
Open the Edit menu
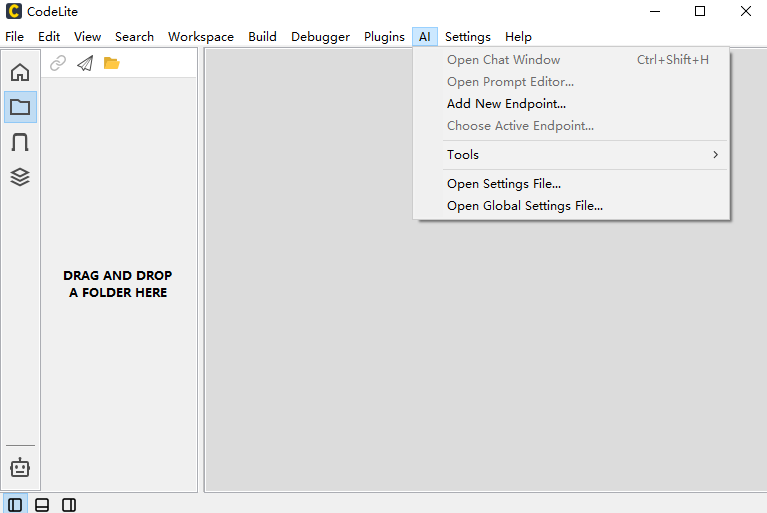[x=49, y=37]
